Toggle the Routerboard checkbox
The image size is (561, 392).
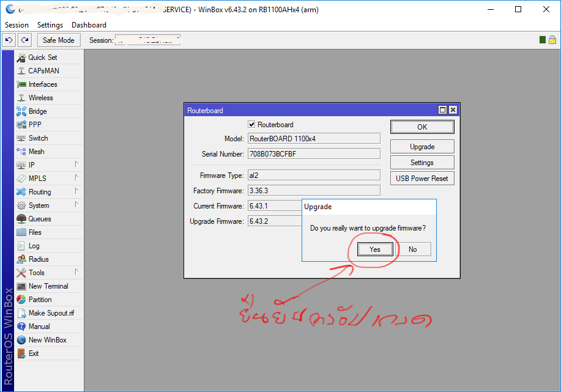251,125
